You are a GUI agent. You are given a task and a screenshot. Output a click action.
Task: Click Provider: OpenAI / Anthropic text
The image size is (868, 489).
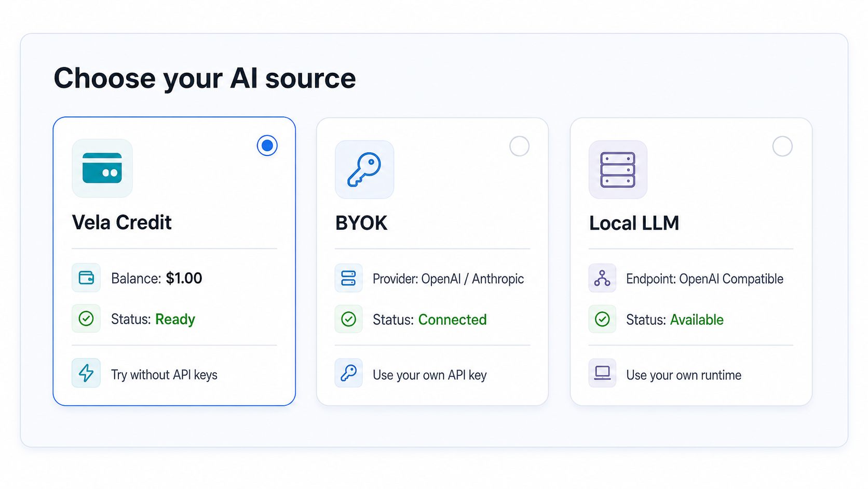pos(449,279)
